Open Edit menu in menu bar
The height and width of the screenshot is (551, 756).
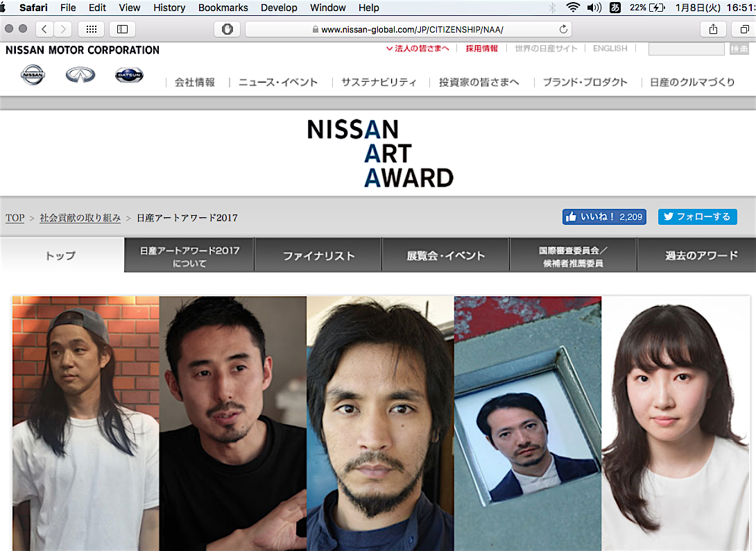coord(97,7)
